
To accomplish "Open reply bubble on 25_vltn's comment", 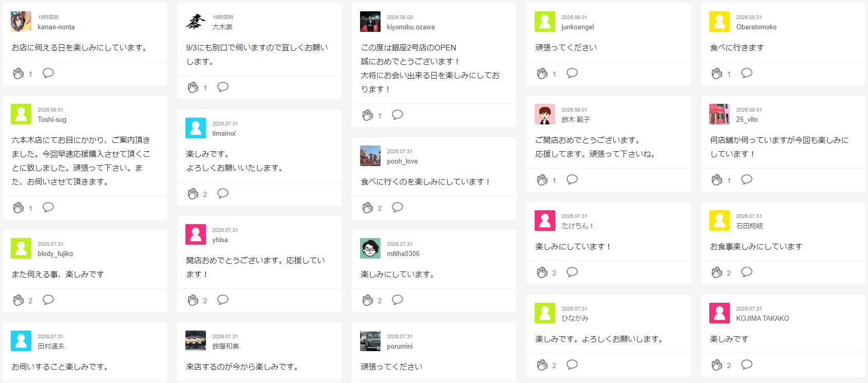I will [747, 179].
